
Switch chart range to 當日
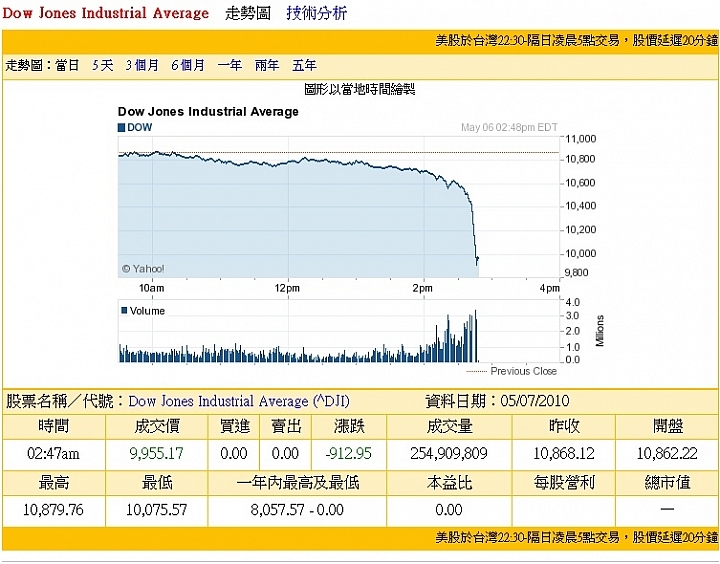68,65
